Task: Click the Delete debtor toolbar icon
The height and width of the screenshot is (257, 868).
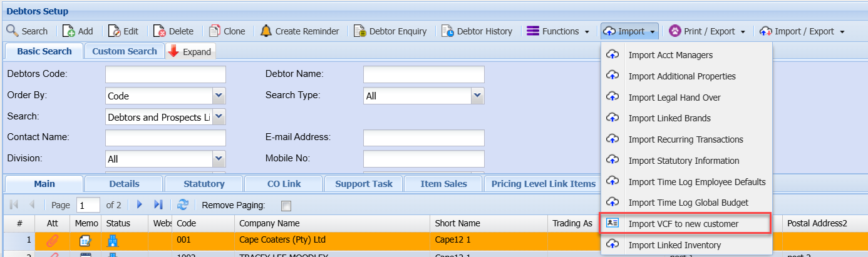Action: tap(160, 31)
